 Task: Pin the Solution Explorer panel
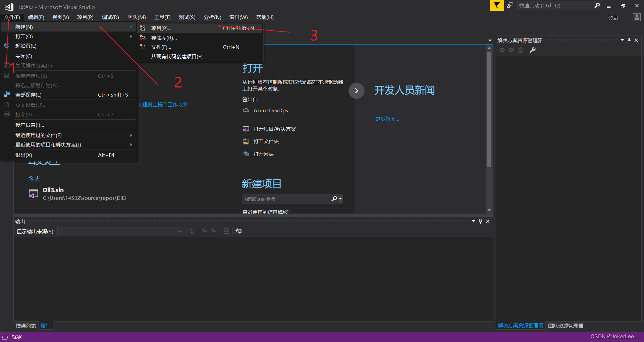[x=629, y=40]
